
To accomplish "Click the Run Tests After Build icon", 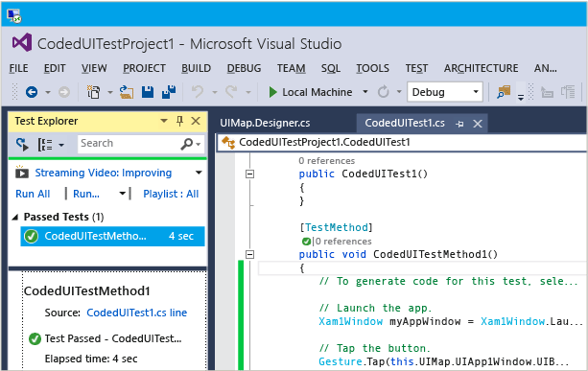I will [x=22, y=144].
